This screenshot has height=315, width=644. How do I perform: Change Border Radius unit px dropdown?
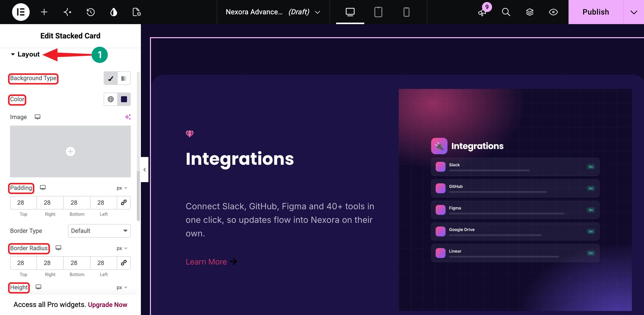[x=122, y=248]
